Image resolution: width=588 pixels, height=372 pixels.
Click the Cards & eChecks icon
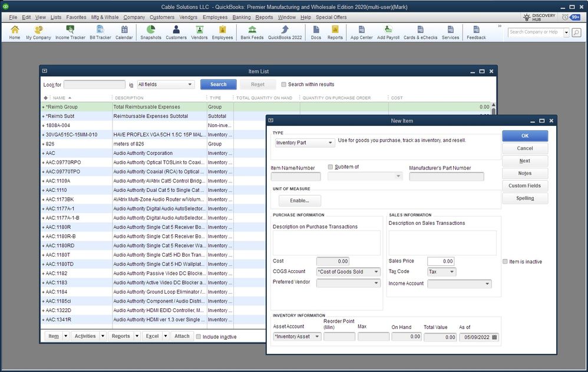coord(420,32)
